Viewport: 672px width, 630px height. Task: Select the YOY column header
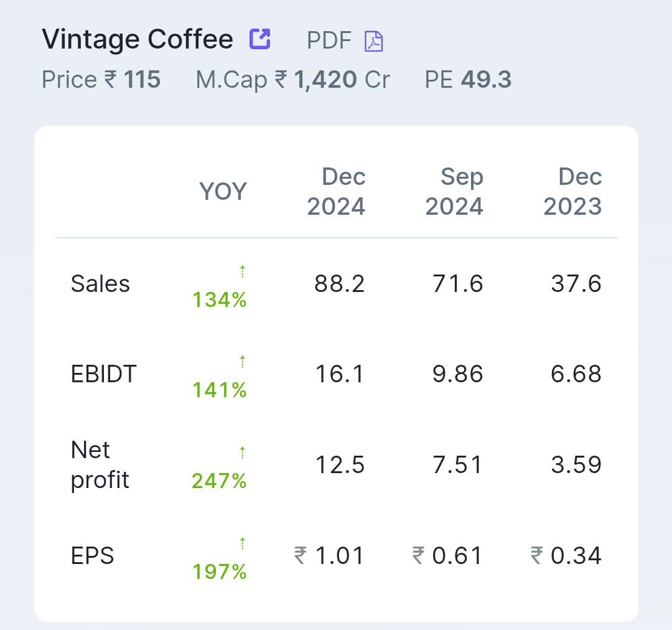223,192
